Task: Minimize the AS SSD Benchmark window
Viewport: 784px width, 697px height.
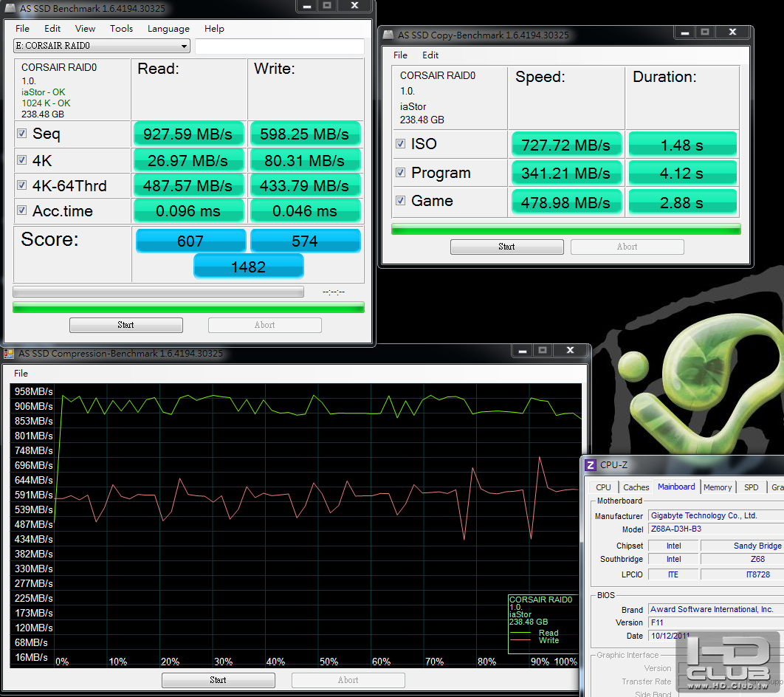Action: point(307,5)
